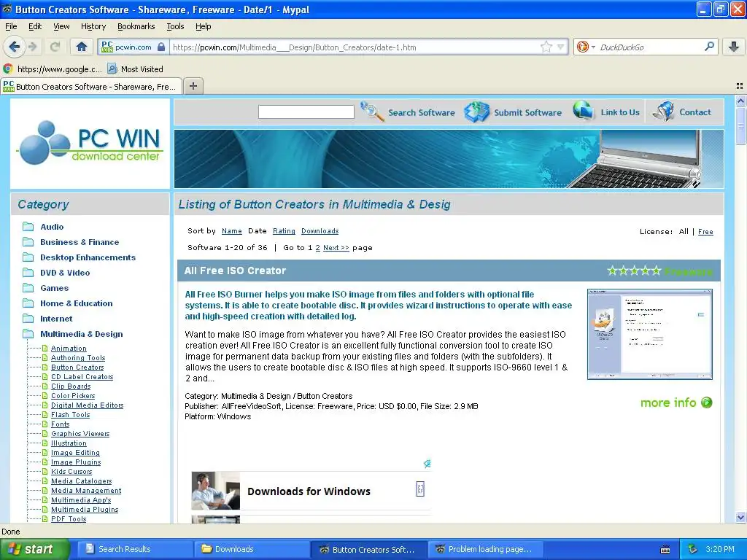
Task: Click the list all tabs icon
Action: click(740, 86)
